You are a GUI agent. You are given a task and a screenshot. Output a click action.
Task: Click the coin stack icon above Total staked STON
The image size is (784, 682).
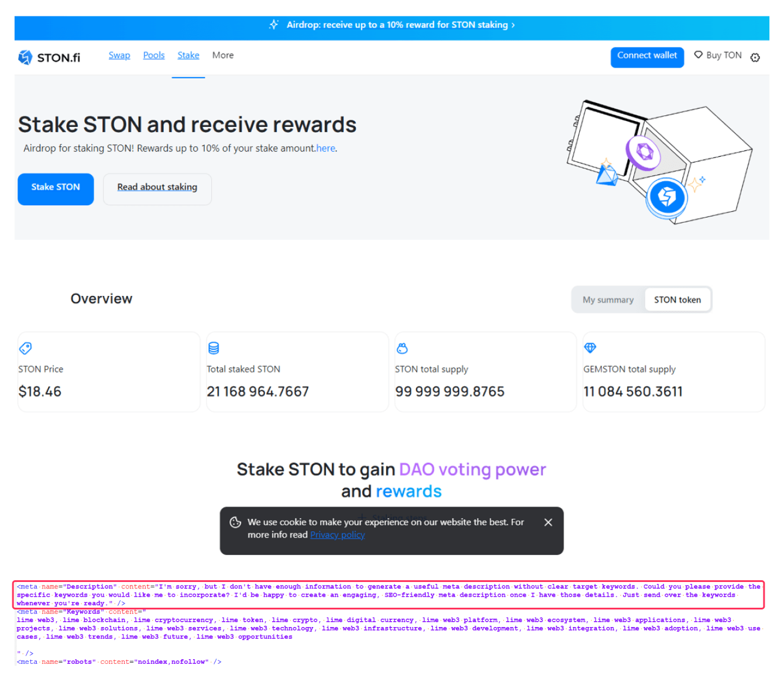(214, 349)
